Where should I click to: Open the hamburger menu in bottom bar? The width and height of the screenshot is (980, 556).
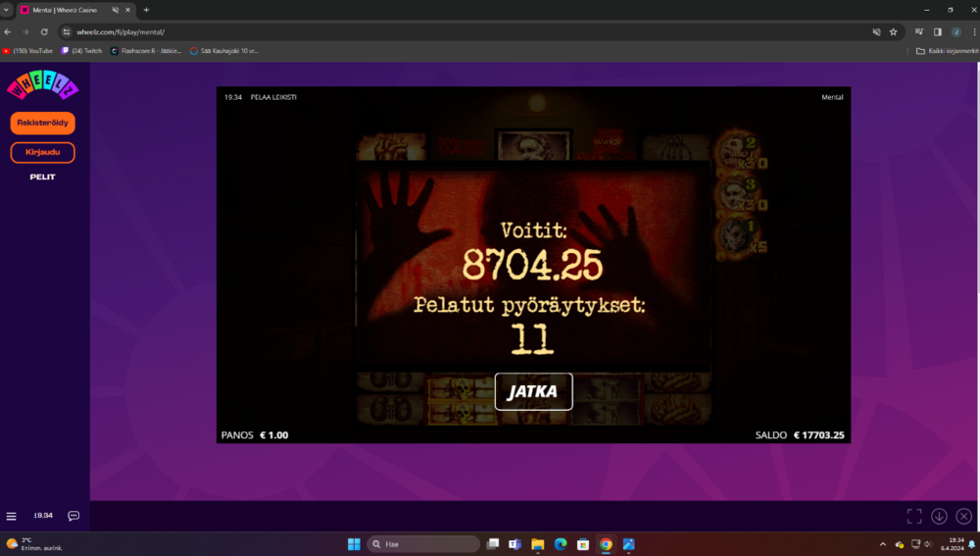[11, 516]
